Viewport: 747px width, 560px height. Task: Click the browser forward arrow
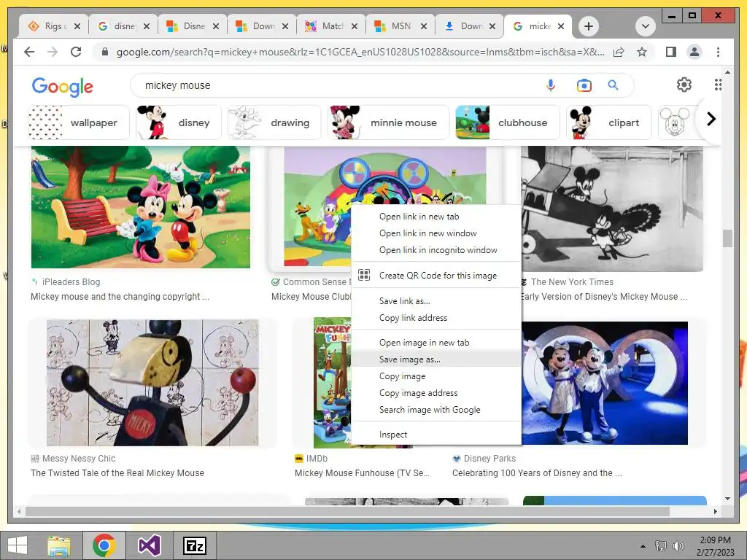coord(53,52)
